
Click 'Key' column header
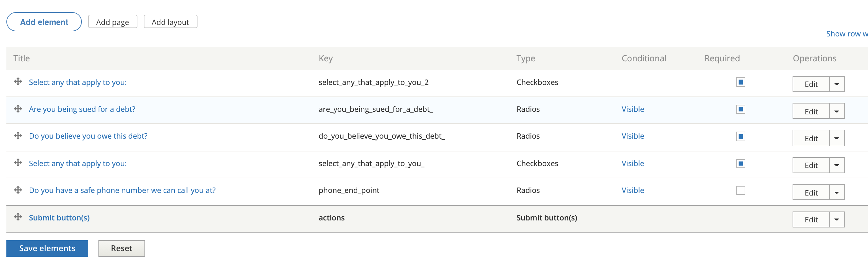point(325,58)
